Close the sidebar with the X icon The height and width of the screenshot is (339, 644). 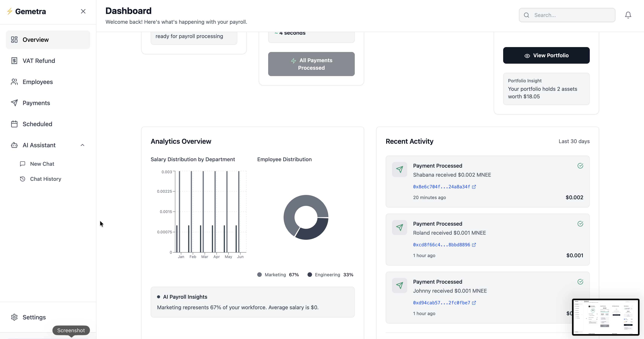pyautogui.click(x=83, y=11)
